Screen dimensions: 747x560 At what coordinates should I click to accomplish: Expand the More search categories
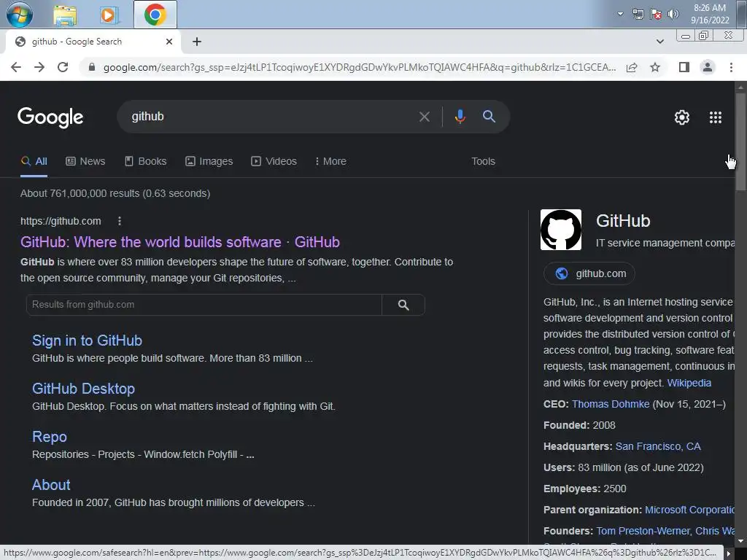330,161
